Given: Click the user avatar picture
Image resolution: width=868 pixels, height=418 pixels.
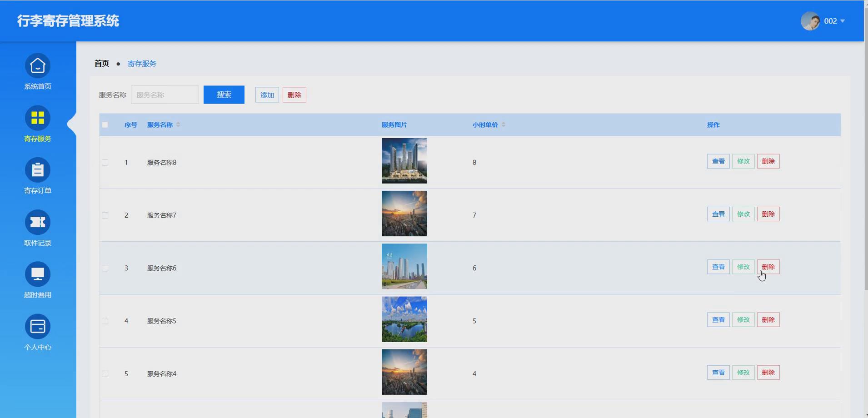Looking at the screenshot, I should click(x=810, y=21).
